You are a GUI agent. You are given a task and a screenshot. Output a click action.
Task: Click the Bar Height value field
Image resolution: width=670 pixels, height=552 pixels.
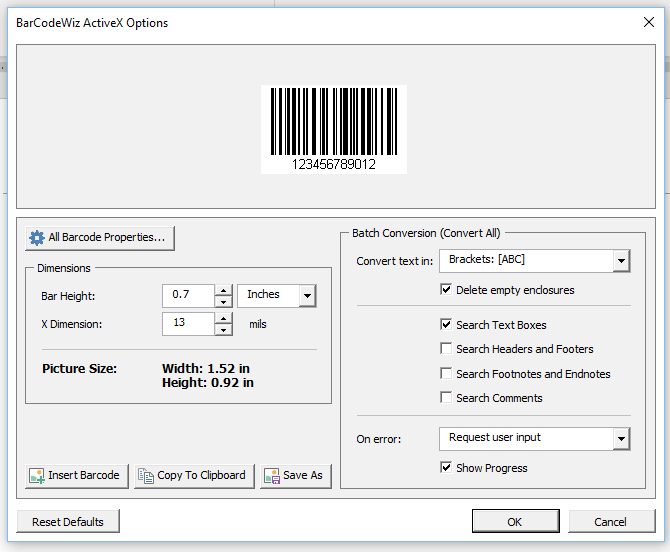click(188, 295)
